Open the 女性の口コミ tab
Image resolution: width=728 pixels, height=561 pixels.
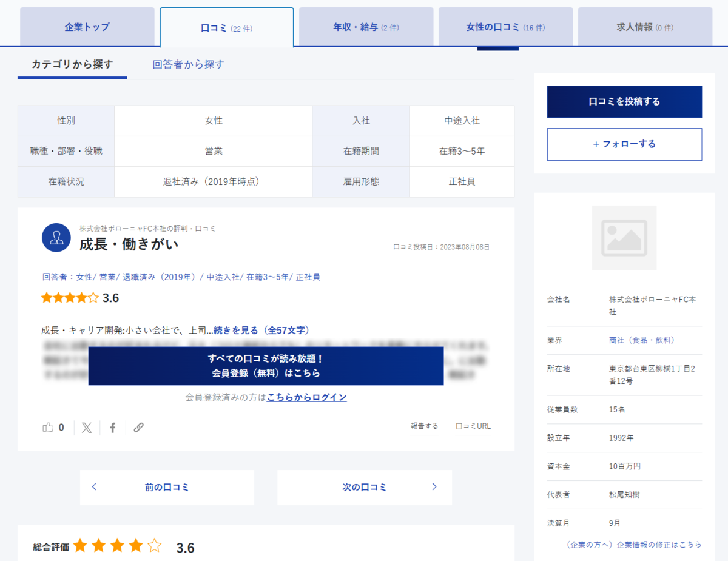(506, 27)
